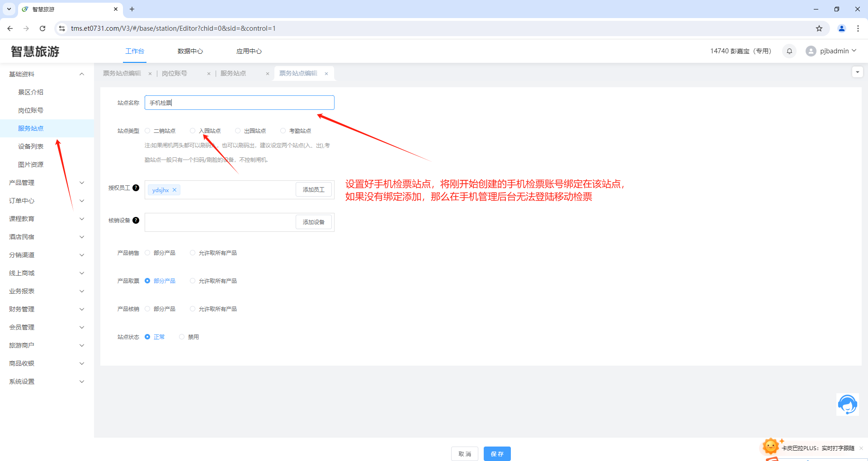Open 设备列表 in the sidebar
Viewport: 868px width, 461px height.
click(x=31, y=146)
